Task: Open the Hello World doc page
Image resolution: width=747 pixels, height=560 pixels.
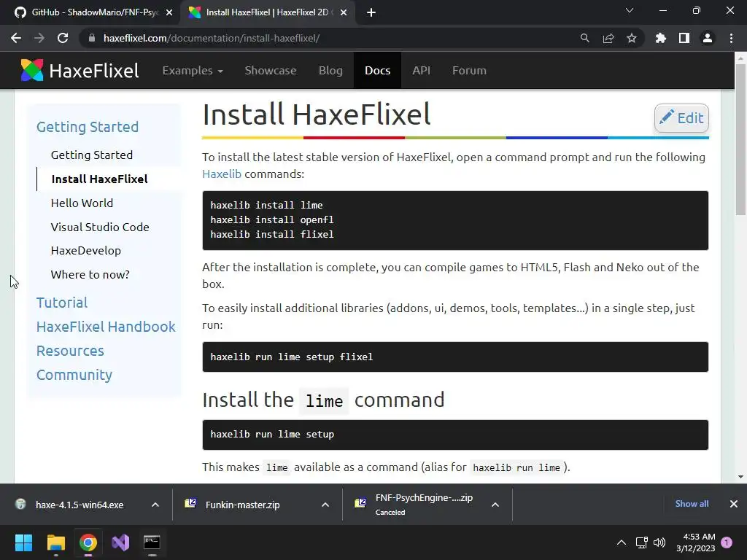Action: [82, 203]
